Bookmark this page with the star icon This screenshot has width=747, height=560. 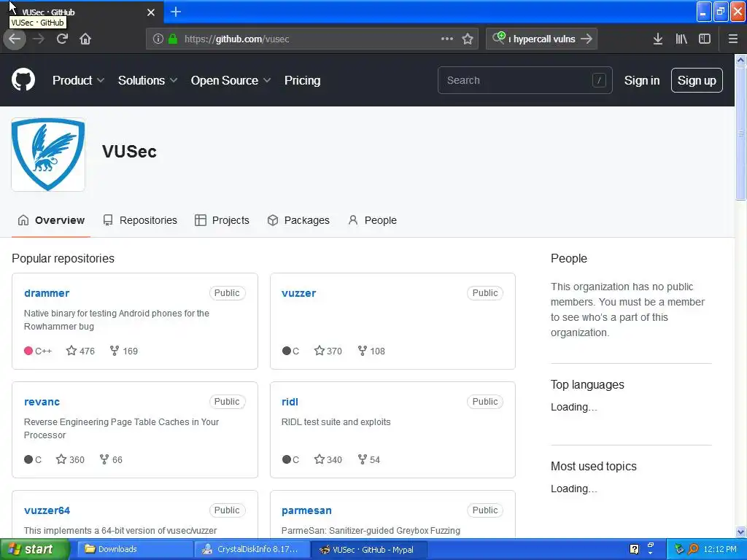click(x=468, y=39)
